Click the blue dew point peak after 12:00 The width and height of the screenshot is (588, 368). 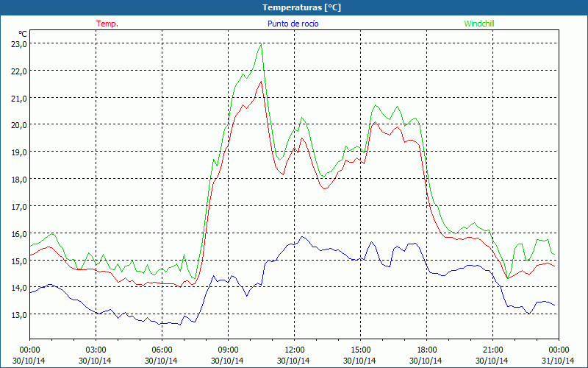[303, 236]
